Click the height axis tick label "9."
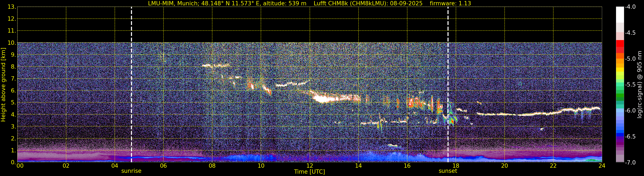Image resolution: width=644 pixels, height=176 pixels. [x=13, y=55]
